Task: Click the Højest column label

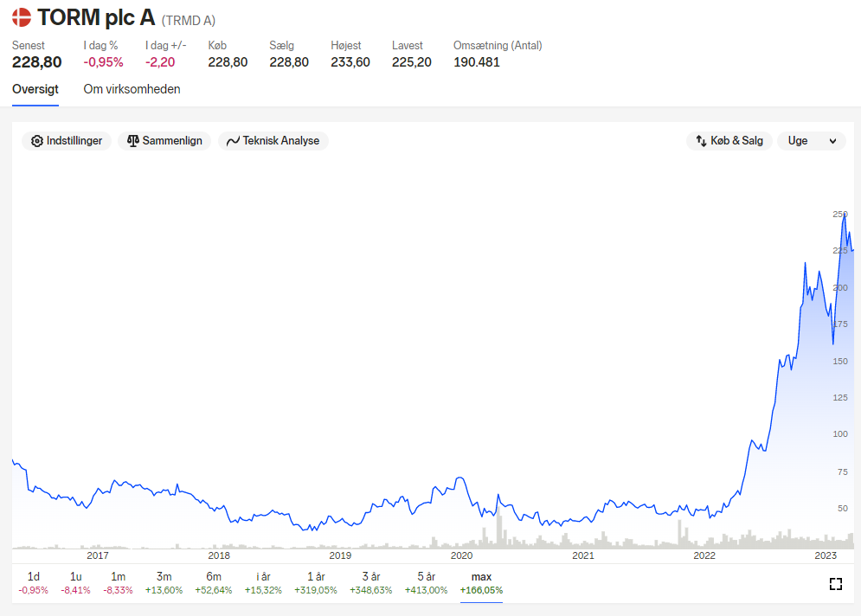Action: point(346,46)
